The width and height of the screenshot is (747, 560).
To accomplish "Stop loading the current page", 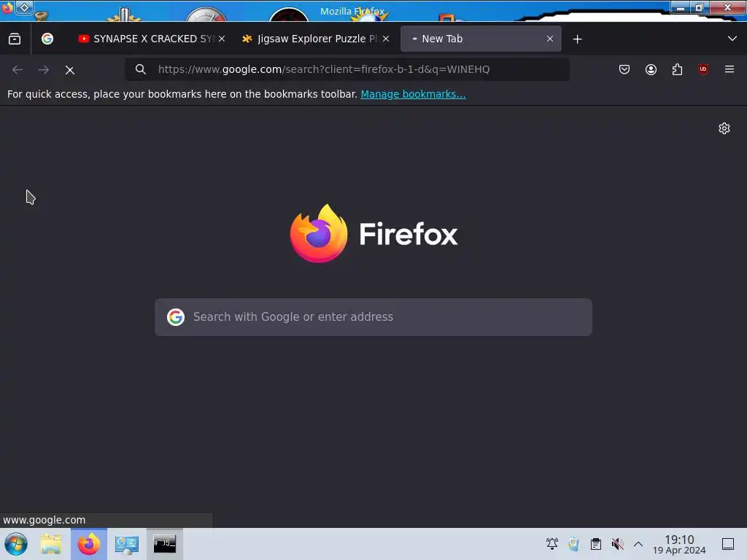I will (x=70, y=70).
